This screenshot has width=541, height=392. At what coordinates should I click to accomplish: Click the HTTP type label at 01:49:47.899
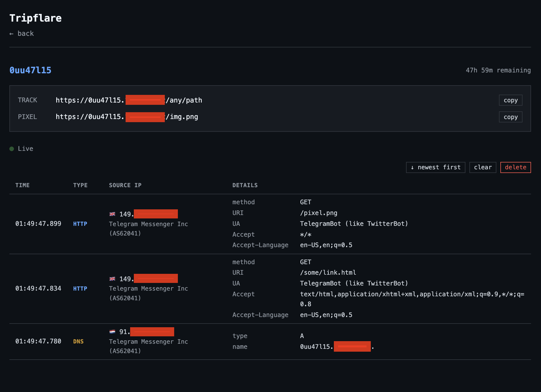[x=80, y=224]
